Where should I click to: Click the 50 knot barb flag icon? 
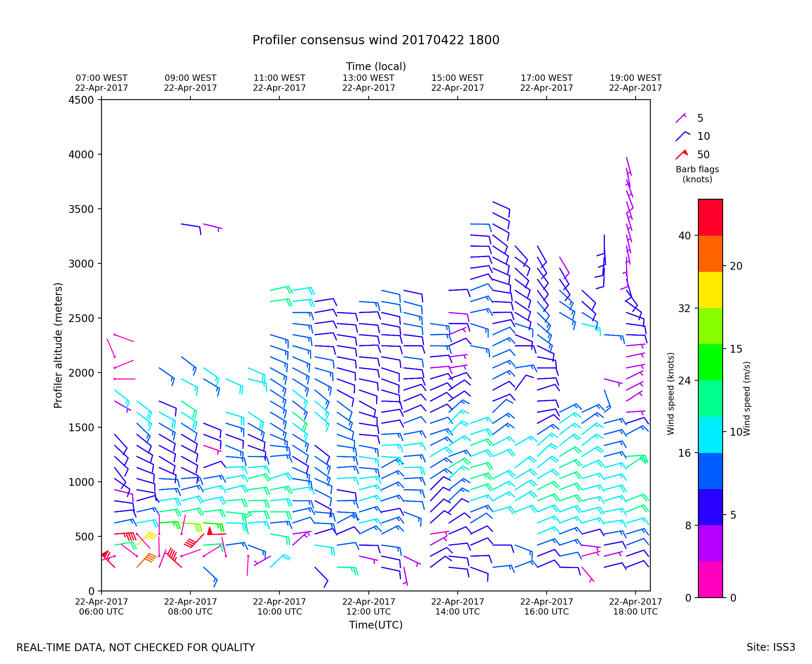pyautogui.click(x=681, y=155)
